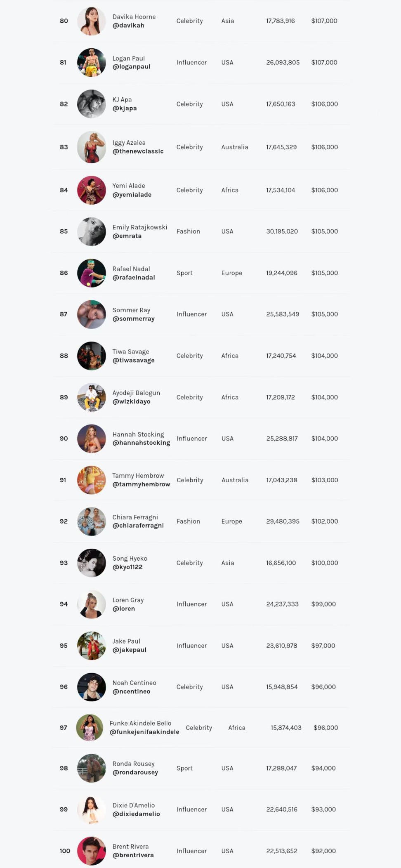Image resolution: width=401 pixels, height=868 pixels.
Task: Open Chiara Ferragni's profile thumbnail
Action: [92, 521]
